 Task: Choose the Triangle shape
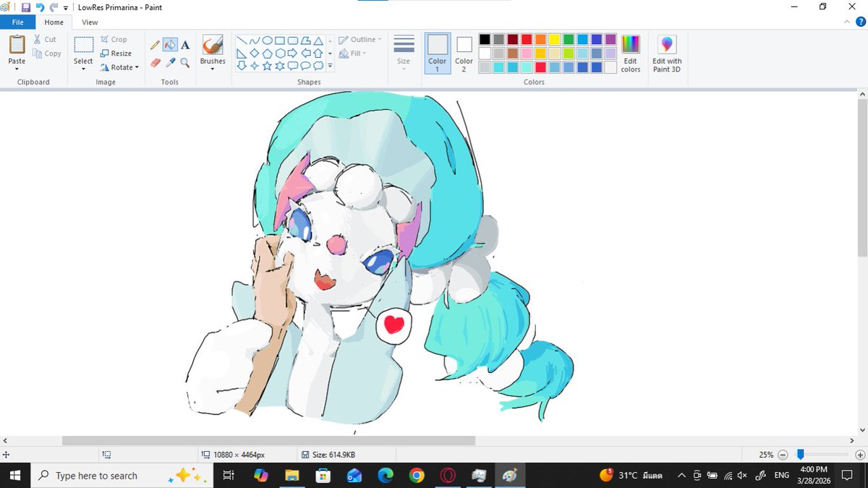[x=318, y=40]
